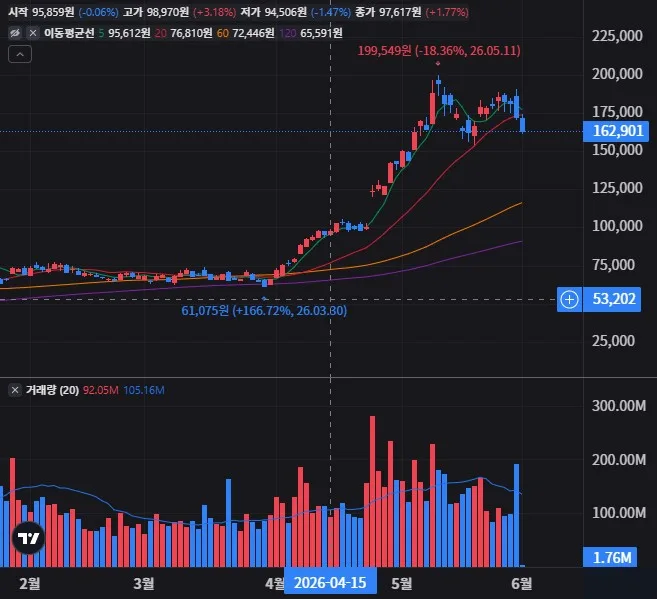This screenshot has height=599, width=657.
Task: Click the 저가 94,506원 low price
Action: click(x=273, y=12)
